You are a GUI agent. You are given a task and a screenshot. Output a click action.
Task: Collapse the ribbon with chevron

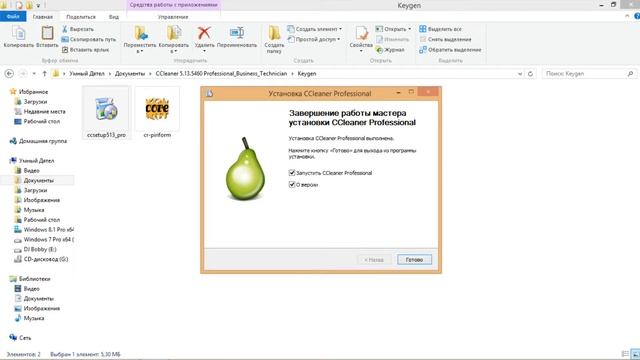pos(627,16)
